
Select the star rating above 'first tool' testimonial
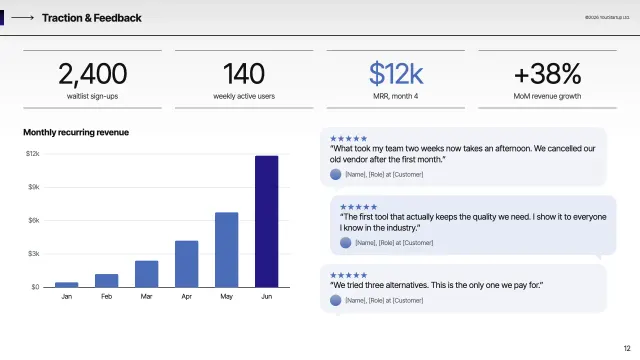coord(358,207)
